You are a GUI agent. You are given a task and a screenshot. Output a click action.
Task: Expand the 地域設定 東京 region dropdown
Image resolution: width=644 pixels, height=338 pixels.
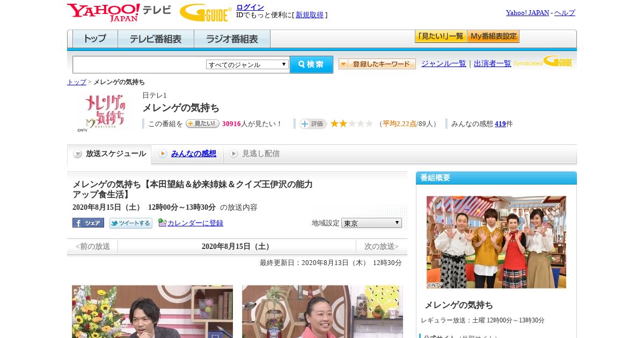pyautogui.click(x=371, y=223)
